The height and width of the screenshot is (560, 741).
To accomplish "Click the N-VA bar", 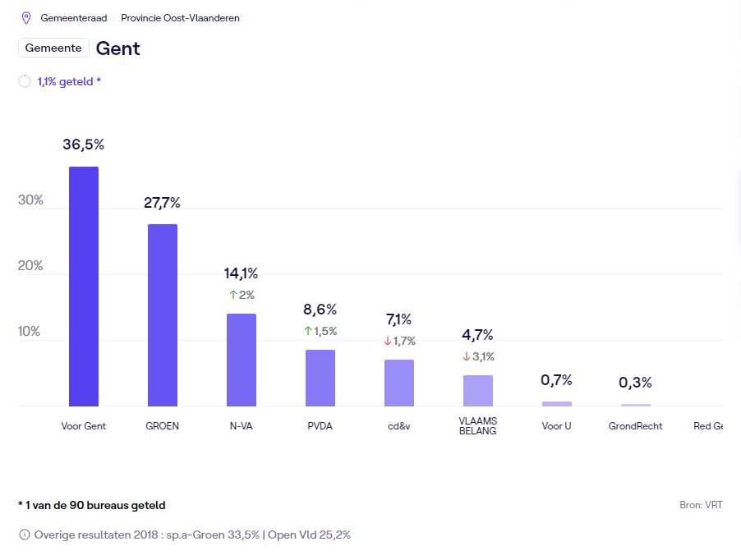I will coord(242,360).
